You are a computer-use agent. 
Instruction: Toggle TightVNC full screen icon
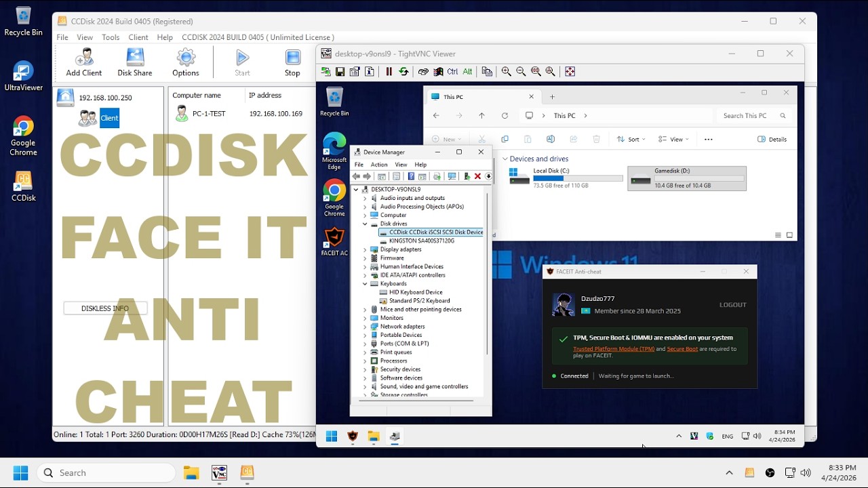point(570,71)
